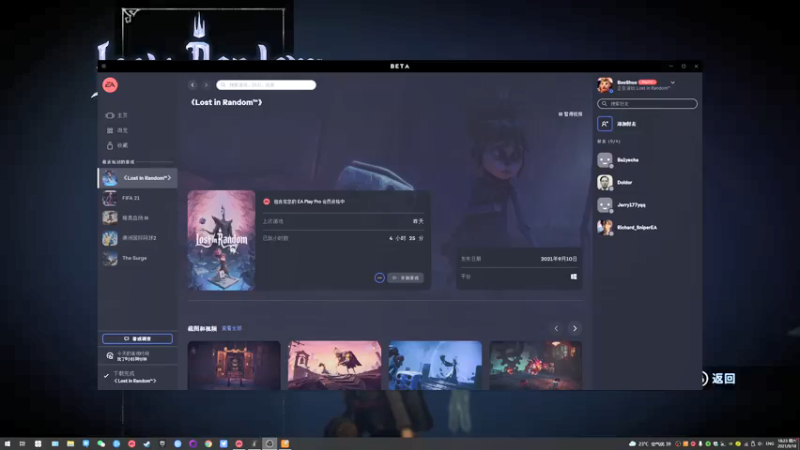The height and width of the screenshot is (450, 800).
Task: Click the view-all link beside screenshots heading
Action: (232, 329)
